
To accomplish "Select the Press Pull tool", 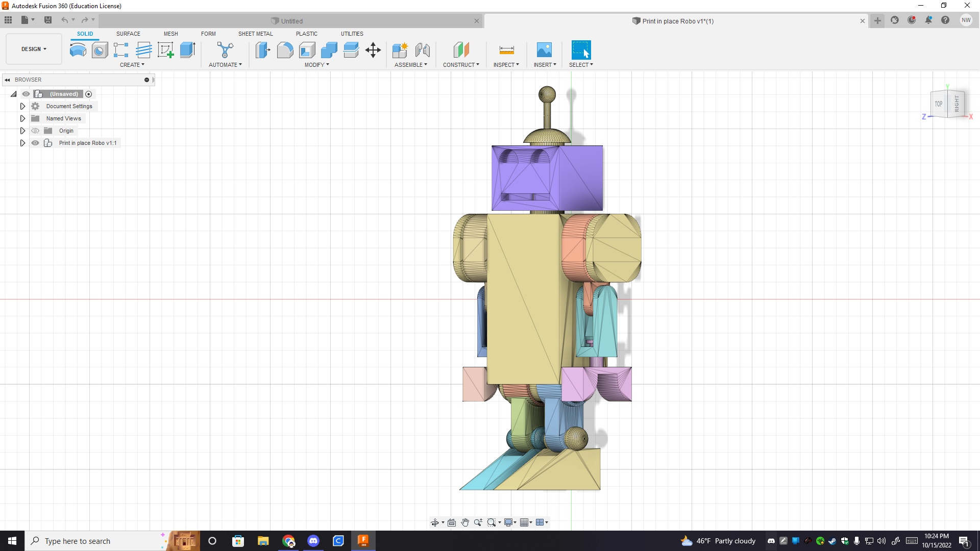I will click(263, 50).
